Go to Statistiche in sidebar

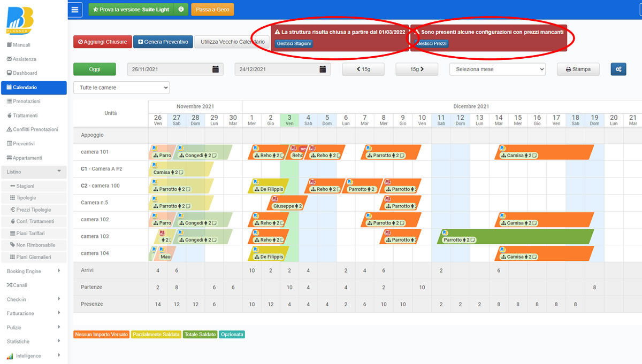(18, 342)
